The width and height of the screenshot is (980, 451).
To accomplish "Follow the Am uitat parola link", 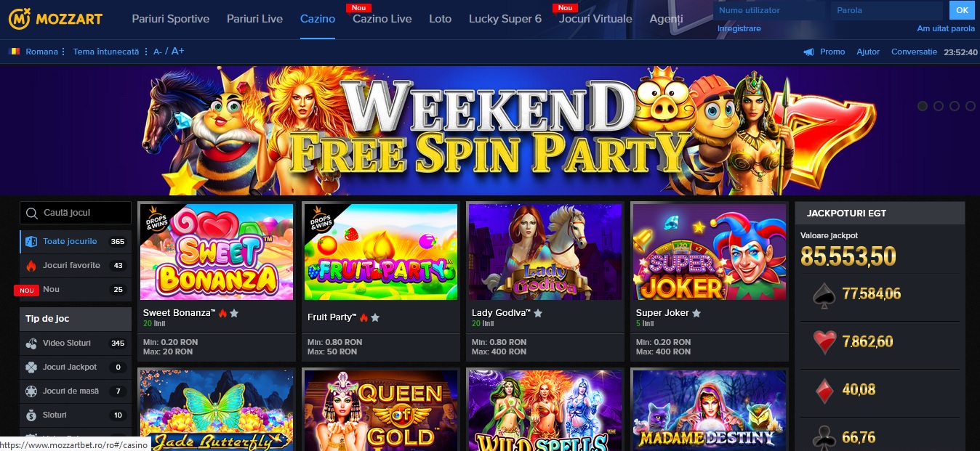I will (946, 29).
